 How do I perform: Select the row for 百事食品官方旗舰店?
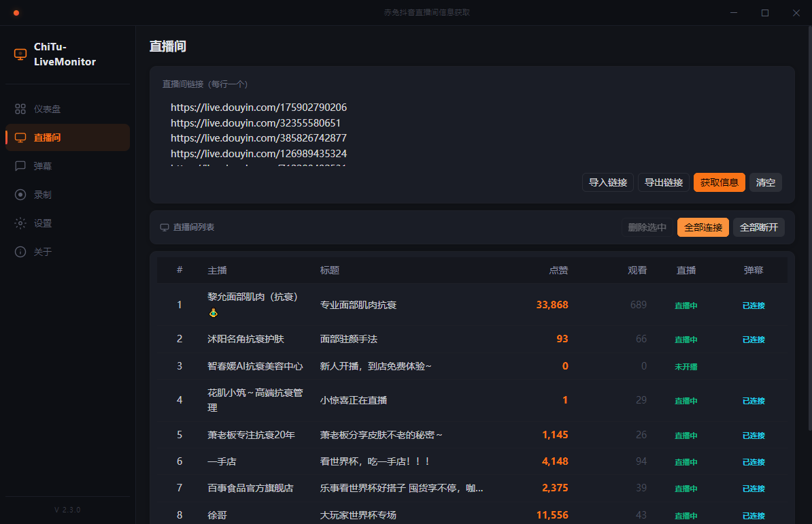pos(472,488)
